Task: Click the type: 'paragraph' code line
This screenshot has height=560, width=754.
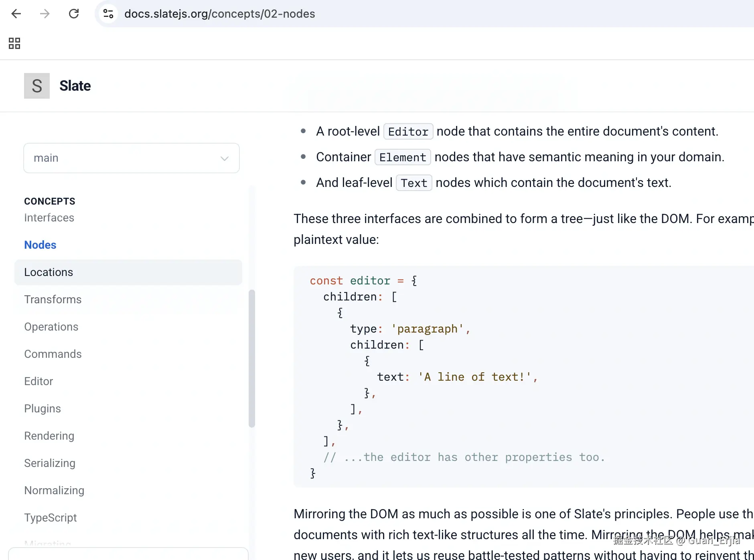Action: [x=410, y=329]
